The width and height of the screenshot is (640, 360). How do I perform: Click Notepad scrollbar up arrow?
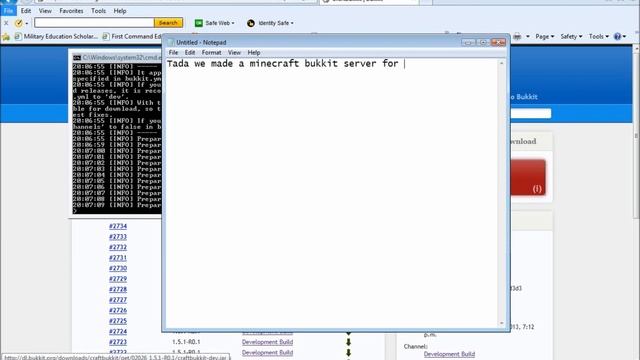tap(502, 63)
